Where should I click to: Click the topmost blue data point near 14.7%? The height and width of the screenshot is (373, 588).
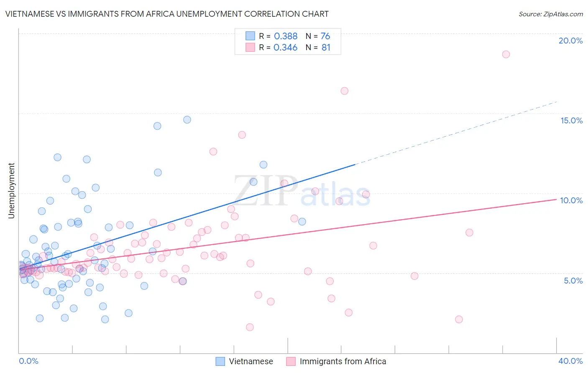(187, 120)
